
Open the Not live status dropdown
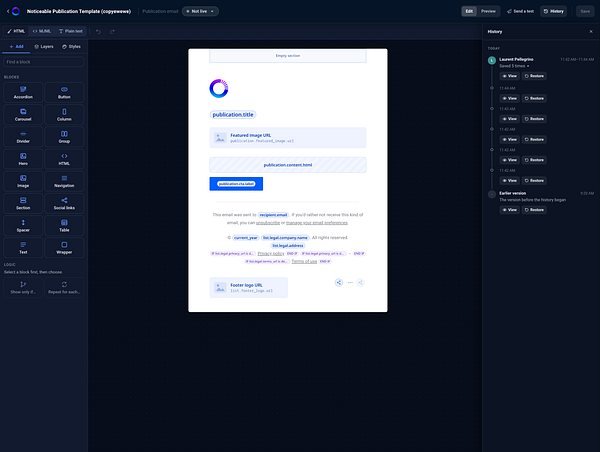point(200,11)
